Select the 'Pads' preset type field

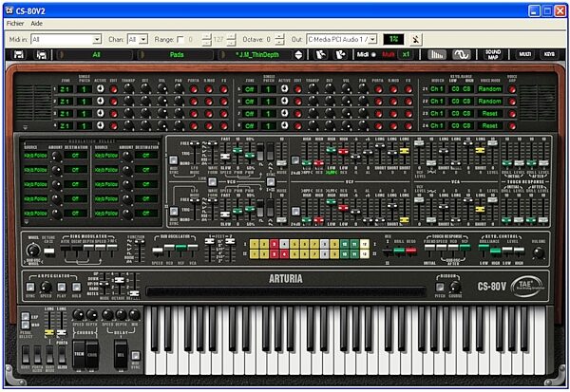pos(177,55)
